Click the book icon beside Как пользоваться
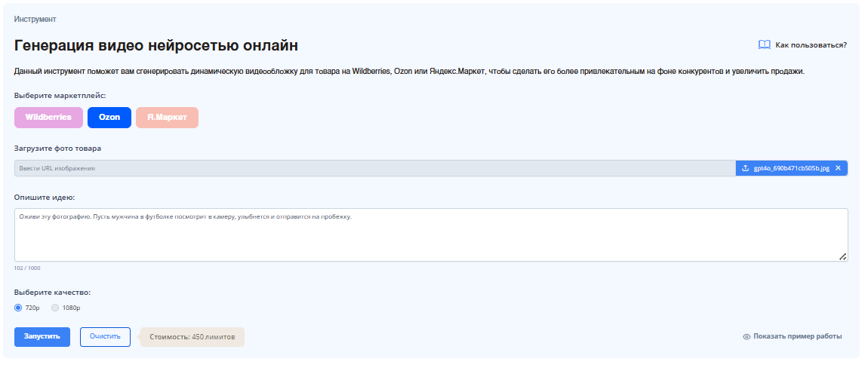 764,45
